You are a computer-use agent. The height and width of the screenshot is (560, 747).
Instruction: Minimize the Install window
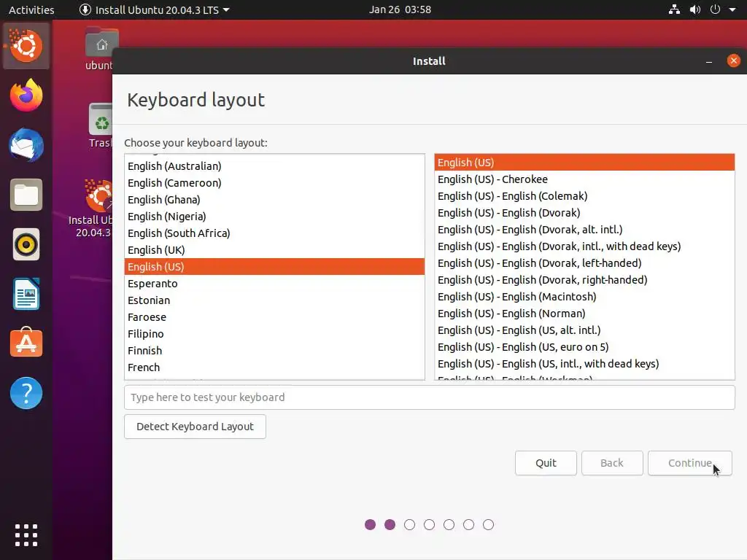(x=709, y=61)
